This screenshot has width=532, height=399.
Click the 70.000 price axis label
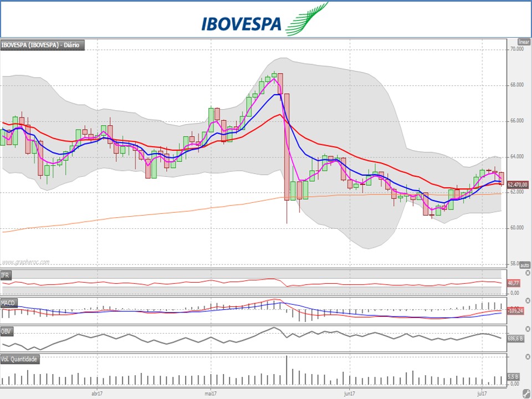click(516, 49)
